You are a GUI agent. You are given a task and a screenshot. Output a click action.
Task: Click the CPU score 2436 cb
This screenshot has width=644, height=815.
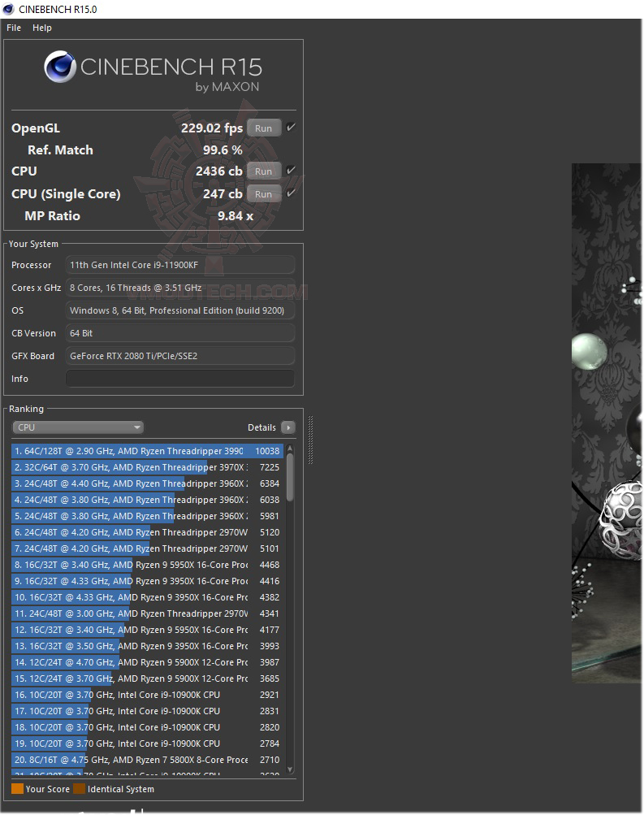click(x=219, y=171)
